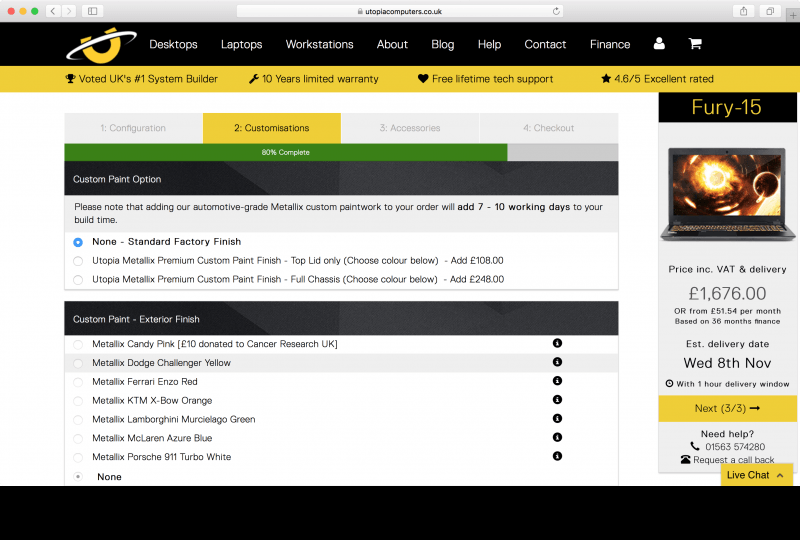Click the phone handset icon
This screenshot has width=800, height=540.
(695, 446)
